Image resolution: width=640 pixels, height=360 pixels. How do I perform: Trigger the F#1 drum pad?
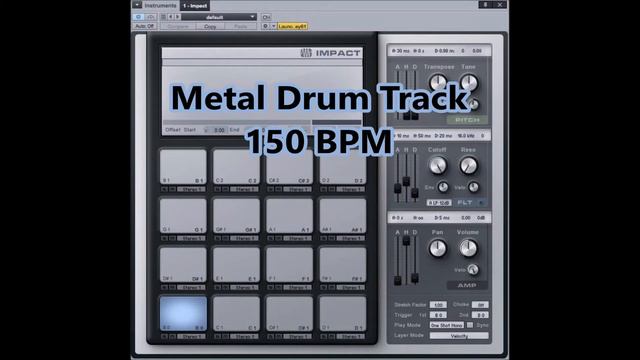click(343, 264)
